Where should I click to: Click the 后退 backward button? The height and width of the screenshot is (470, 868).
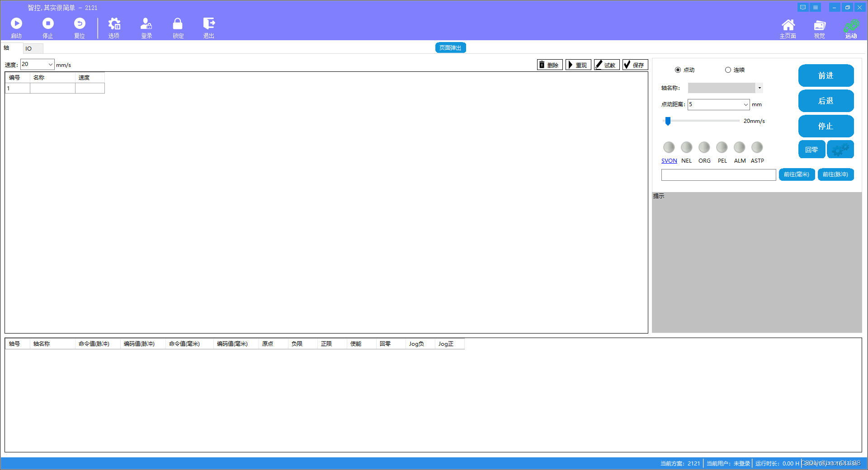tap(826, 101)
